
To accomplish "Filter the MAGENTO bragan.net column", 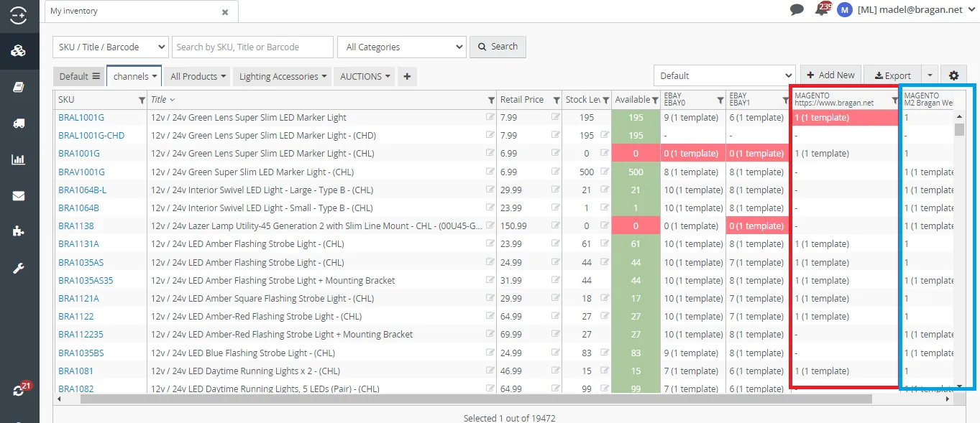I will pos(894,100).
